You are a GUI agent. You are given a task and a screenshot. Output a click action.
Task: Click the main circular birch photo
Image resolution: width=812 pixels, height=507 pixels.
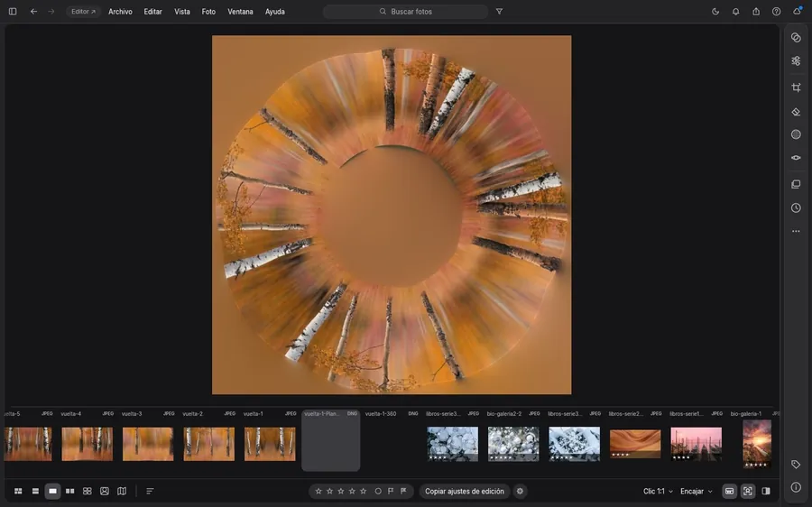(x=392, y=215)
